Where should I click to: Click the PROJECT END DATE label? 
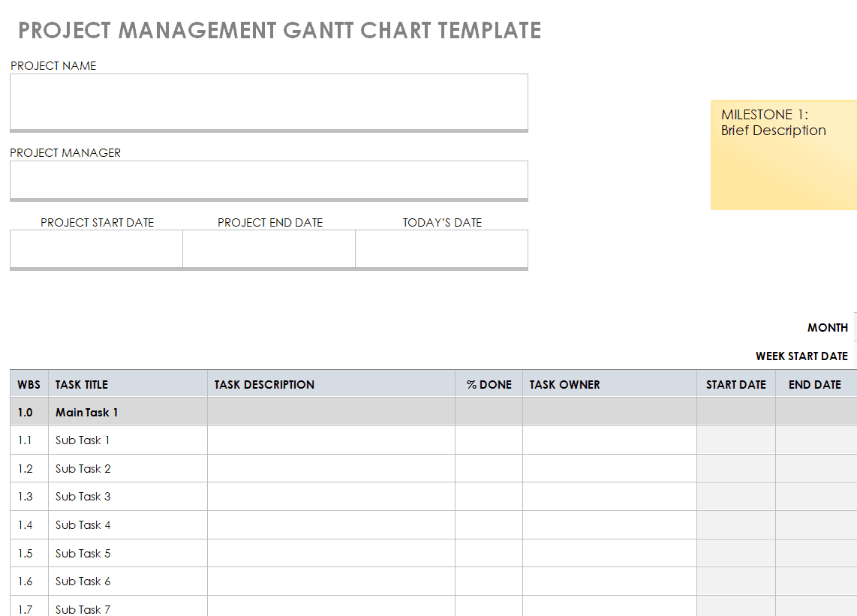(x=270, y=222)
